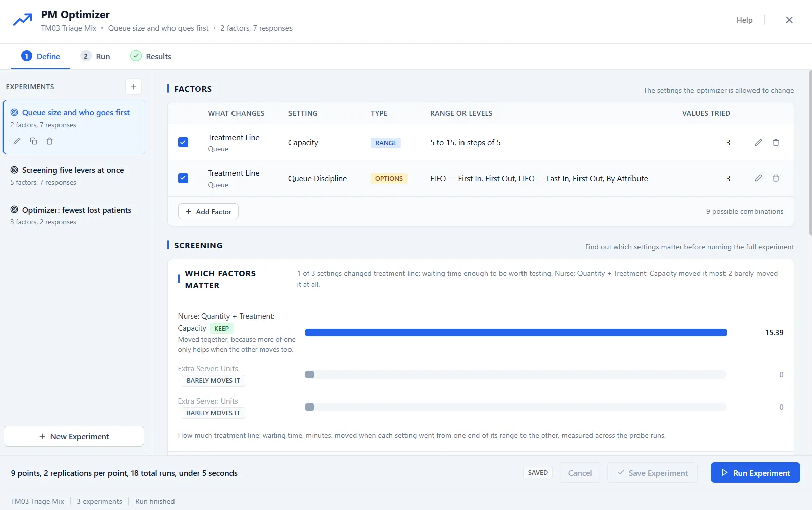Edit the Queue size experiment pencil icon
The height and width of the screenshot is (510, 812).
(x=17, y=141)
